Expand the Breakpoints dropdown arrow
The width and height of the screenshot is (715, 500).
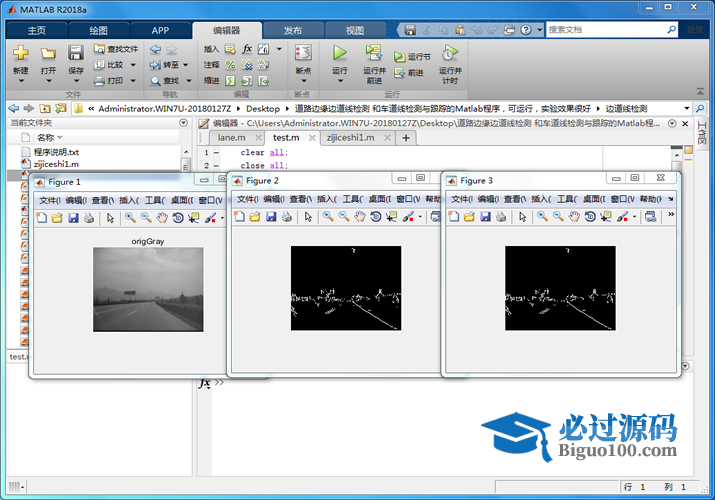tap(304, 81)
